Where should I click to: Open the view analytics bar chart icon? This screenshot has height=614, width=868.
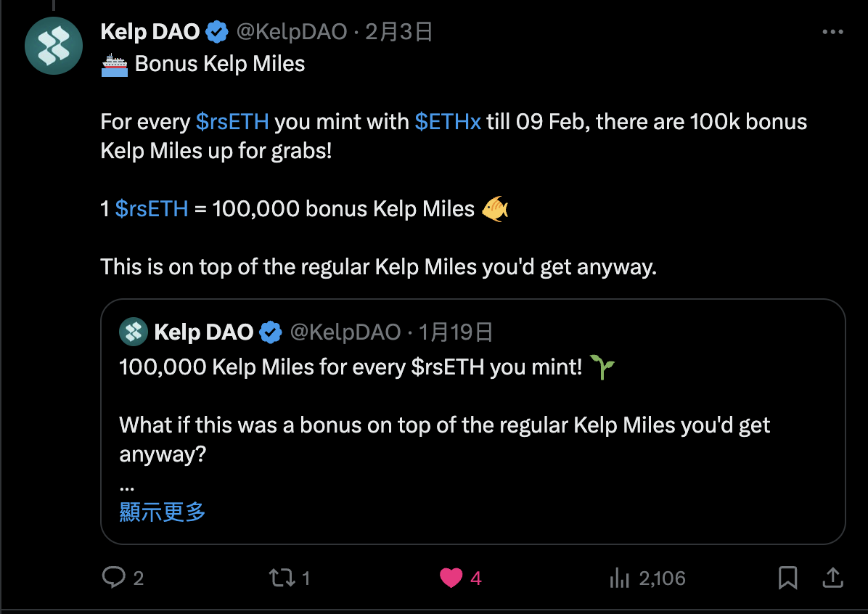619,578
